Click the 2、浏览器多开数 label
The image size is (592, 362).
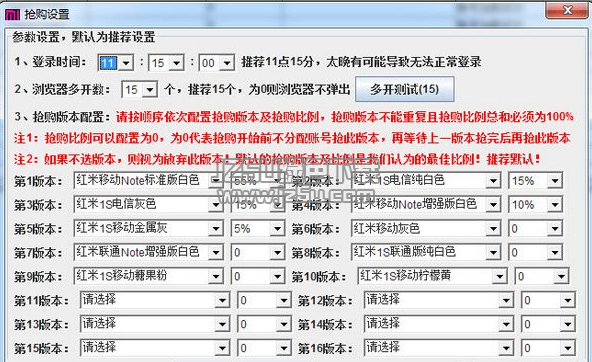(x=63, y=89)
